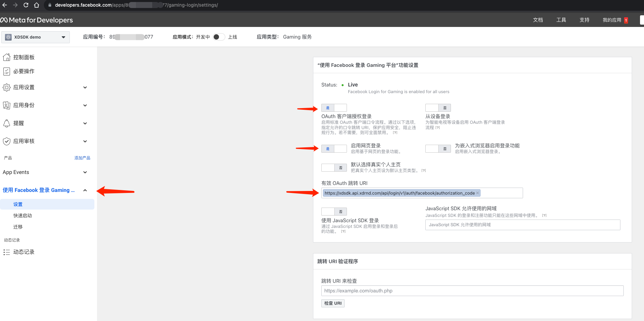Click the help [?] beside OAuth 客户端授权登录 description
The image size is (644, 321).
pos(395,132)
